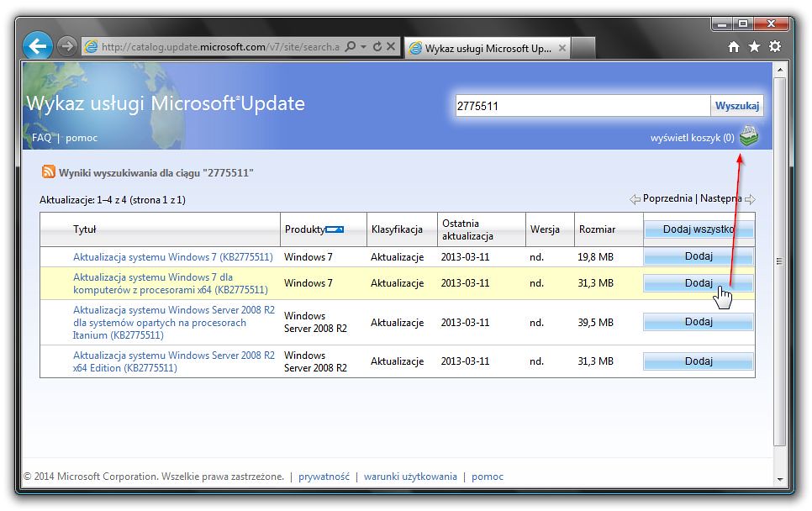Click wyświetl koszyk (0) link
The height and width of the screenshot is (511, 812).
click(x=692, y=138)
